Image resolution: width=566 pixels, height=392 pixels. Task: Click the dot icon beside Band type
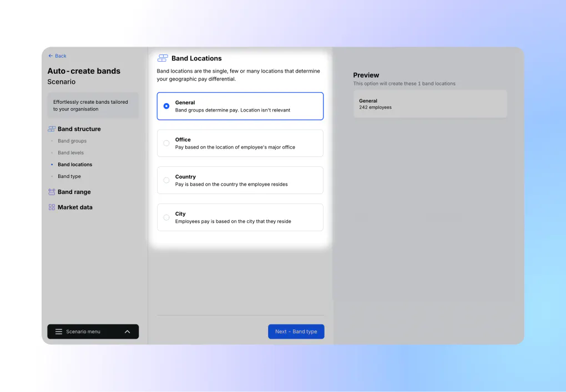pyautogui.click(x=52, y=176)
